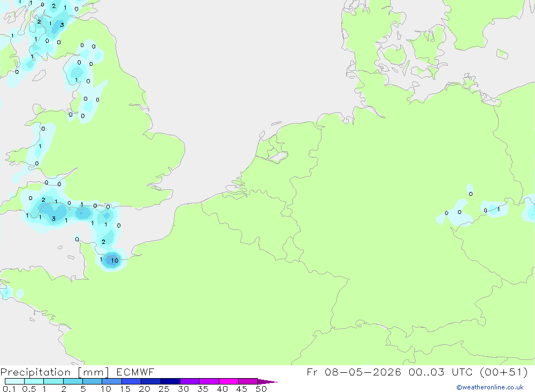The height and width of the screenshot is (392, 535).
Task: Select the 40–45 mm legend color box
Action: (x=228, y=381)
